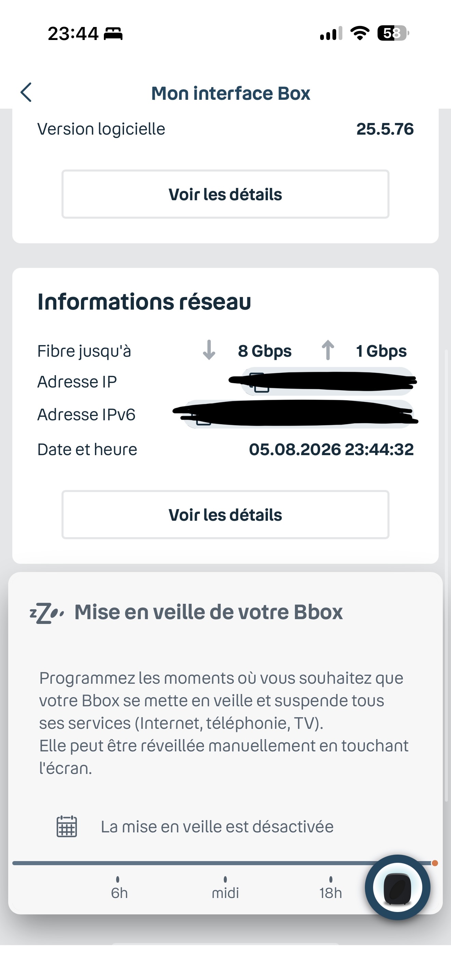
Task: Tap the battery indicator
Action: coord(393,33)
